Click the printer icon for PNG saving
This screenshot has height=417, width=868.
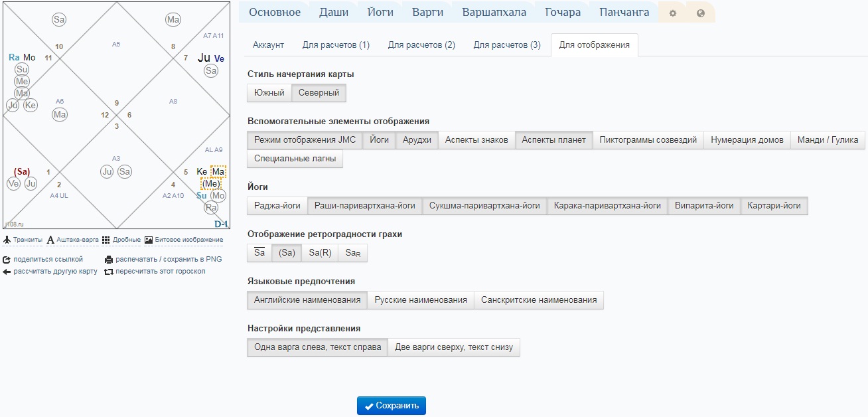[x=109, y=260]
